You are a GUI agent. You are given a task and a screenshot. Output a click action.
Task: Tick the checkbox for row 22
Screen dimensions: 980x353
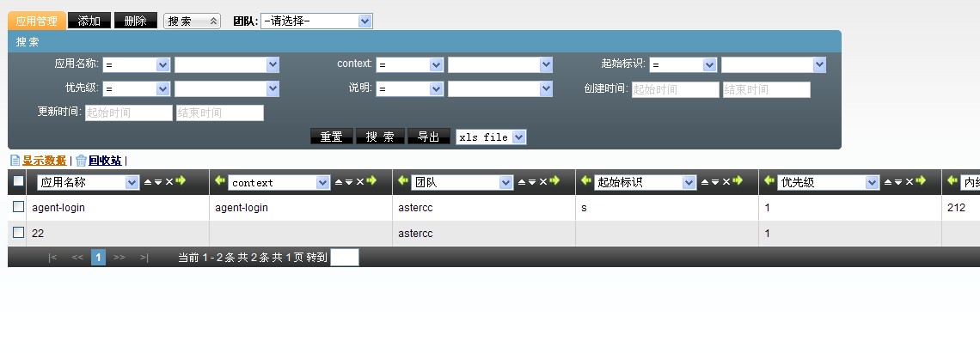pos(18,233)
